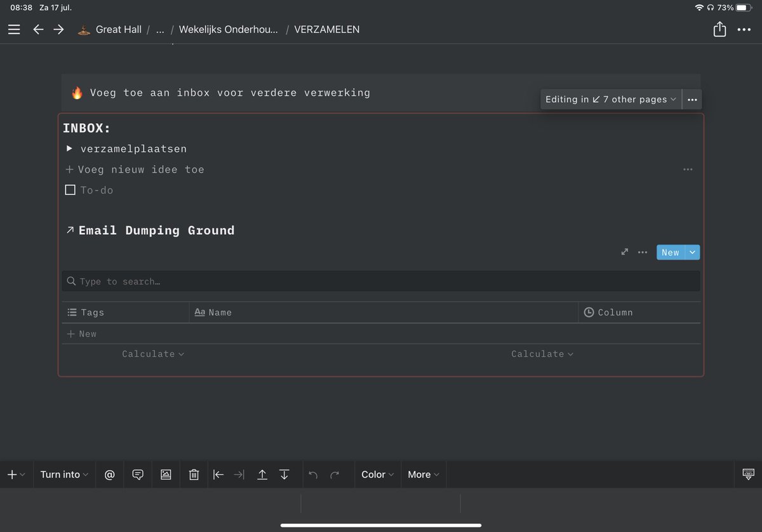The height and width of the screenshot is (532, 762).
Task: Dismiss the keyboard via the keyboard icon
Action: click(x=747, y=474)
